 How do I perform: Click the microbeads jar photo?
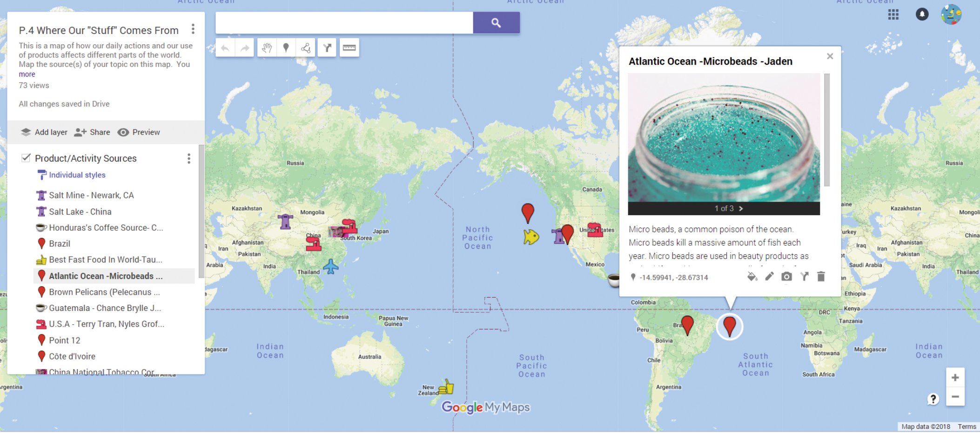pos(724,137)
